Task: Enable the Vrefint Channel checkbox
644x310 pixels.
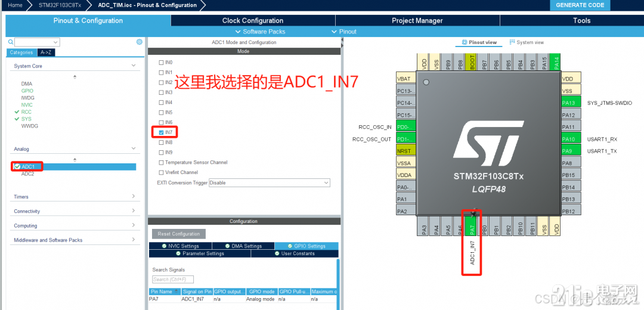Action: [x=161, y=172]
